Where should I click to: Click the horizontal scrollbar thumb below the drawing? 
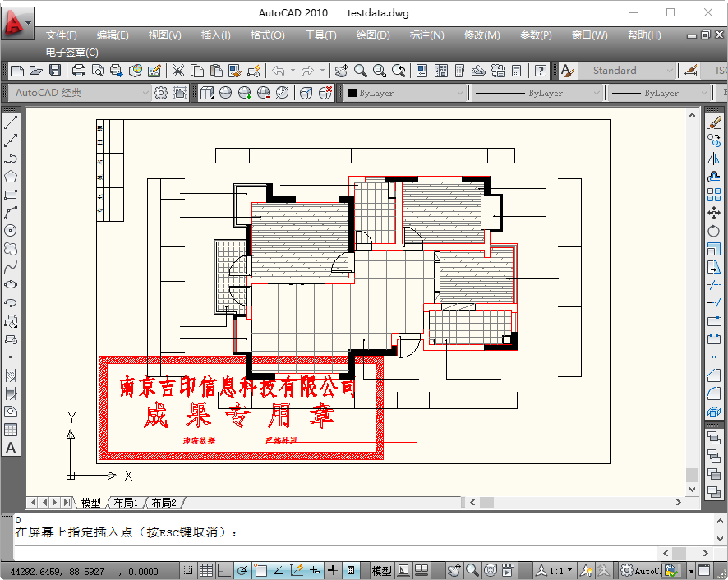[486, 503]
